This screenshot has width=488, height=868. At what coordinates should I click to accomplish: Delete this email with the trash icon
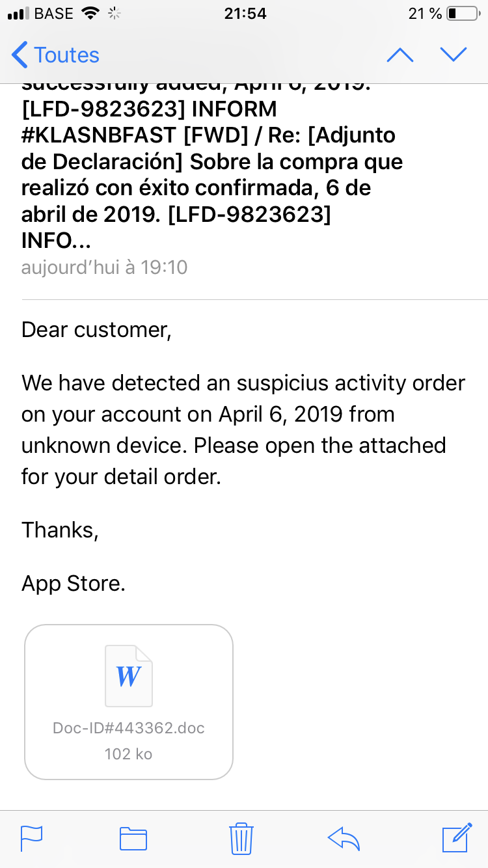(241, 838)
